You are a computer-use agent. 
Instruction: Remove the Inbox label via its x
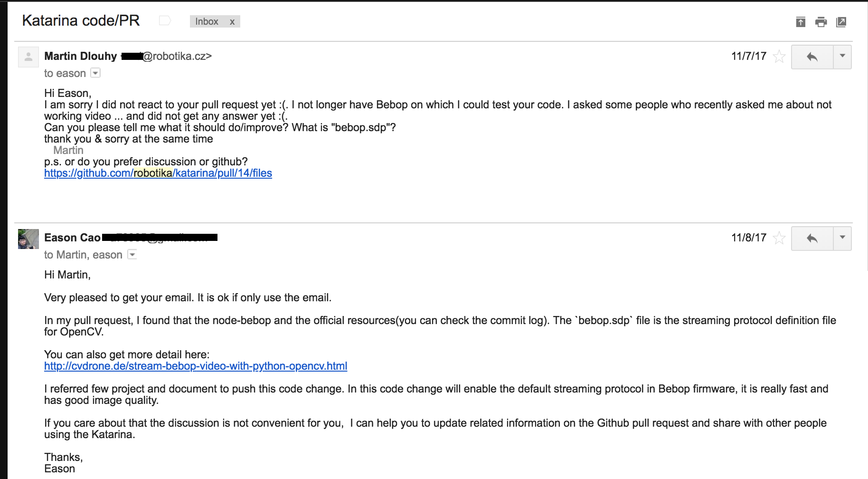[x=231, y=21]
